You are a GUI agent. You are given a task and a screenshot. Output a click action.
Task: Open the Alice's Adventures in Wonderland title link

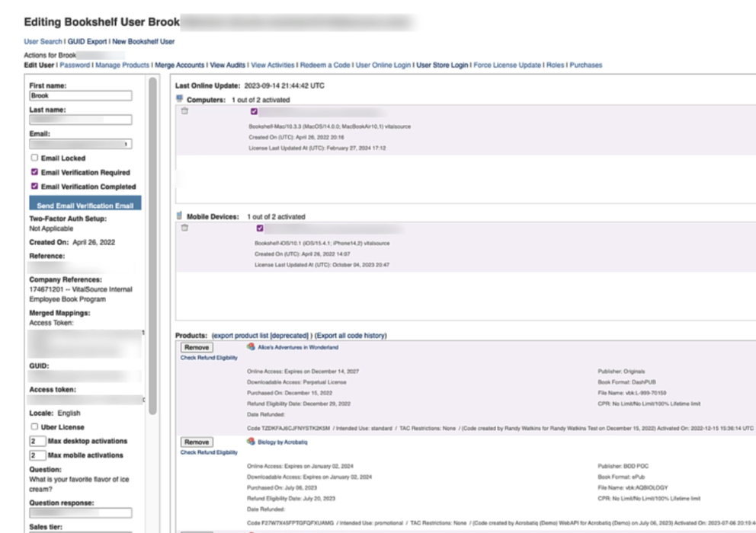pyautogui.click(x=298, y=347)
